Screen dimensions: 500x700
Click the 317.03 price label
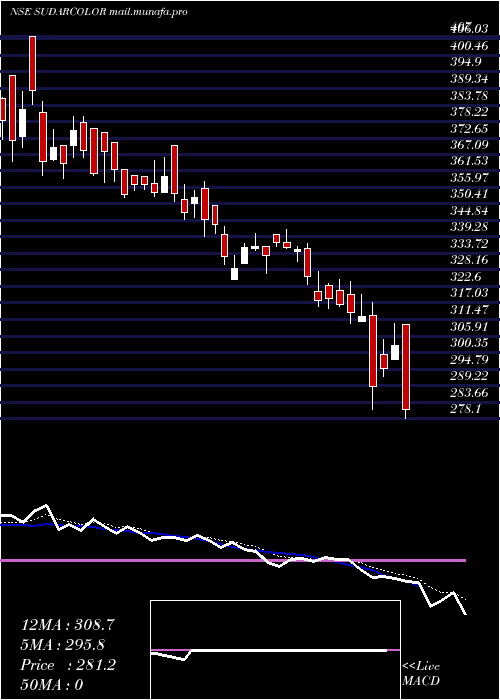pyautogui.click(x=470, y=293)
